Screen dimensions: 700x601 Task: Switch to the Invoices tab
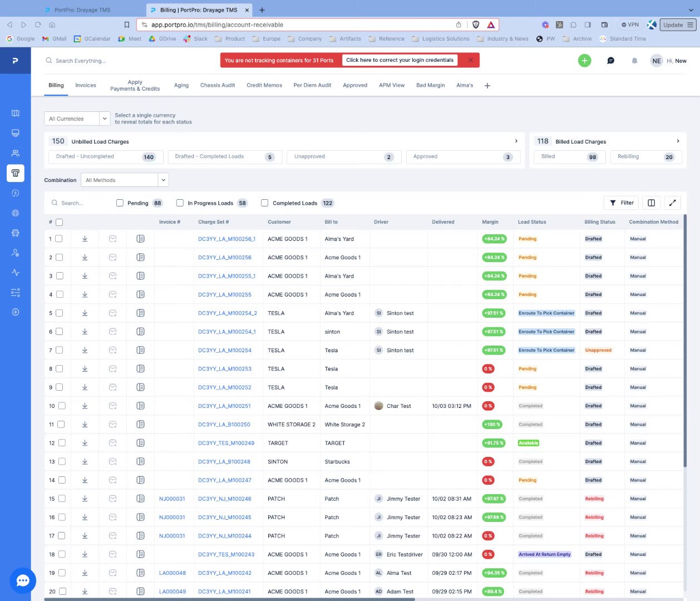(86, 85)
